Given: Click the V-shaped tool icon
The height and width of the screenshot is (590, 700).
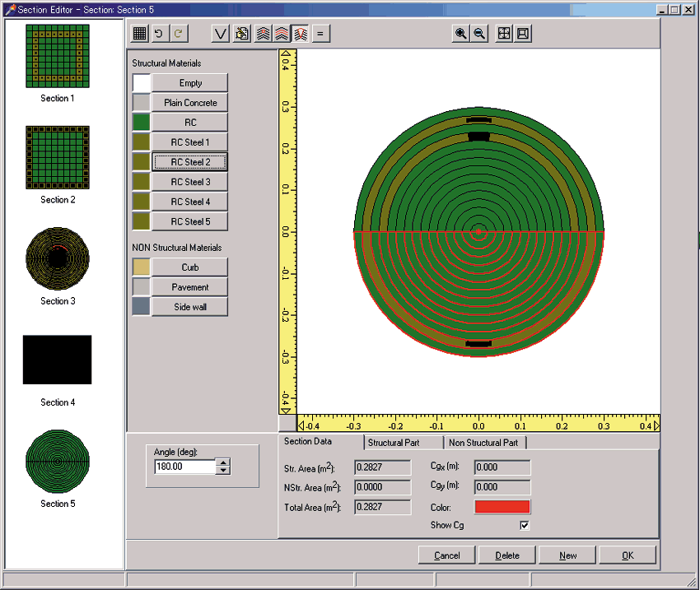Looking at the screenshot, I should point(221,34).
